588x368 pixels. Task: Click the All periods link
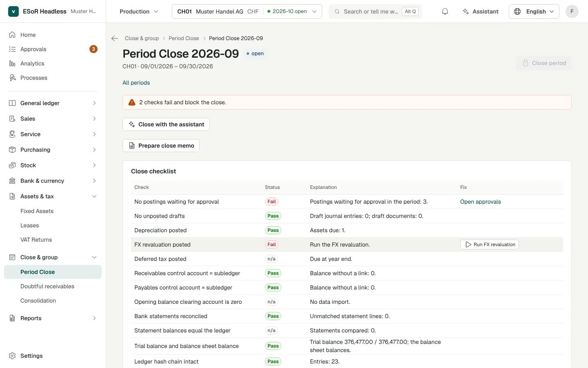click(136, 83)
